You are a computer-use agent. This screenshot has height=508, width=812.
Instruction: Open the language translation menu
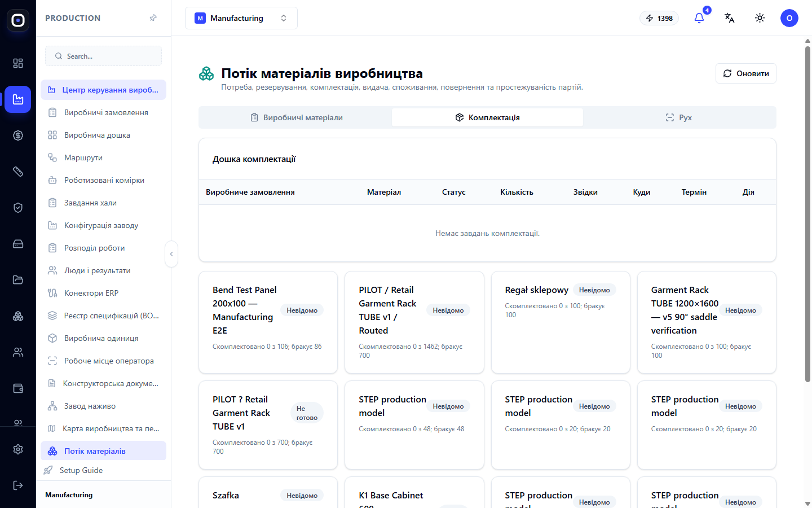click(x=730, y=18)
